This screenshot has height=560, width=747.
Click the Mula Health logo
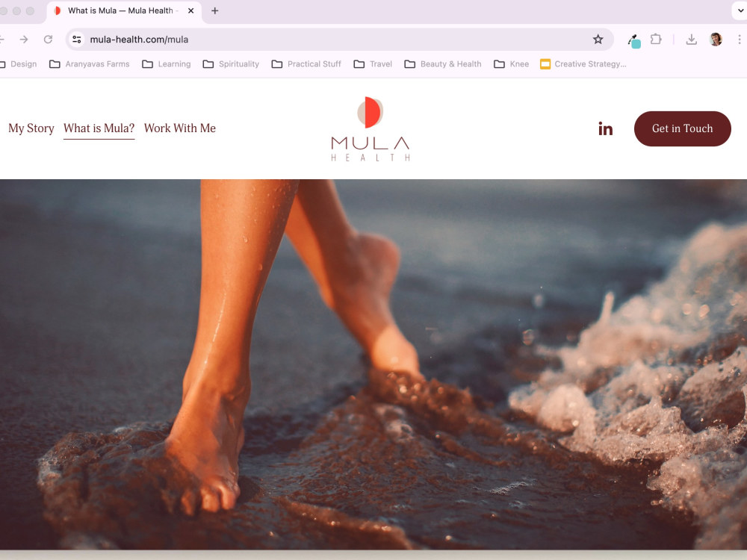coord(371,129)
